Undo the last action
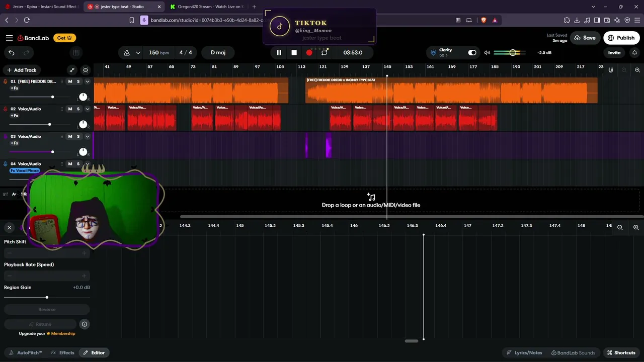Viewport: 644px width, 362px height. click(11, 53)
